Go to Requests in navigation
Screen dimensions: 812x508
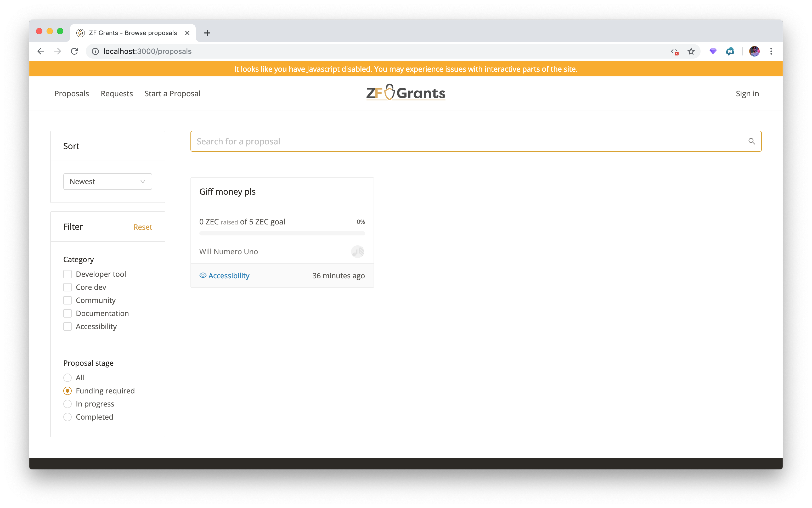coord(117,94)
